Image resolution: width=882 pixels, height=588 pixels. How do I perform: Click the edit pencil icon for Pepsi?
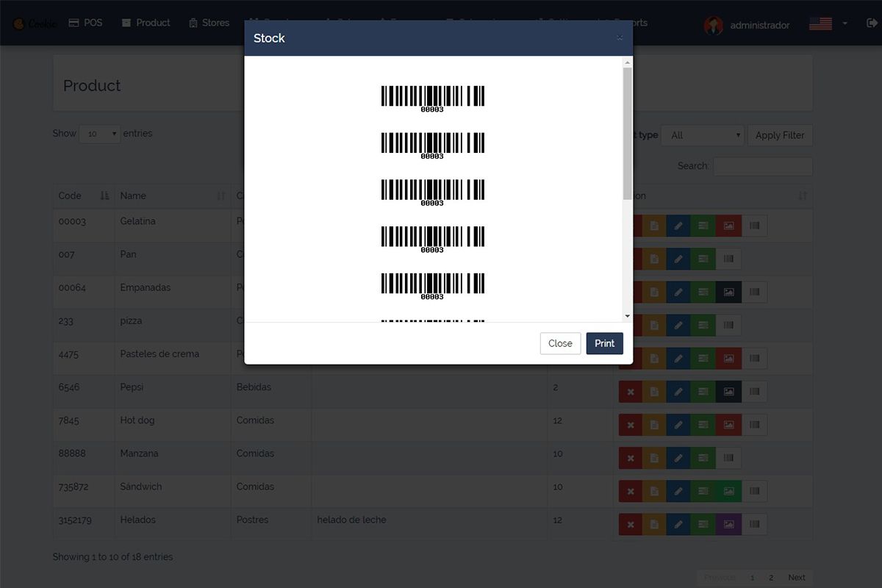point(678,391)
